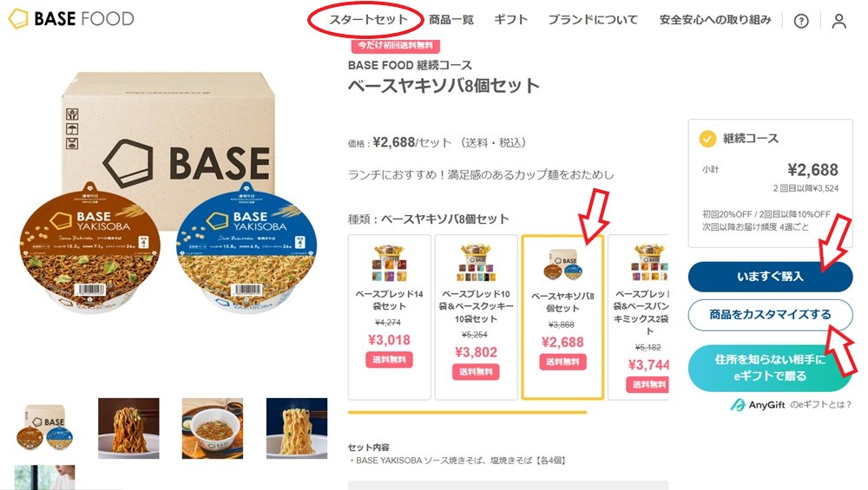This screenshot has width=868, height=490.
Task: Select the ベースブレッド14袋セット option
Action: [389, 317]
